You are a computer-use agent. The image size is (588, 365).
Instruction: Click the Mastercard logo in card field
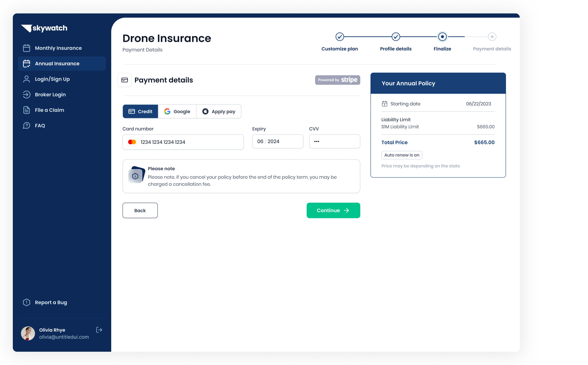[x=132, y=142]
